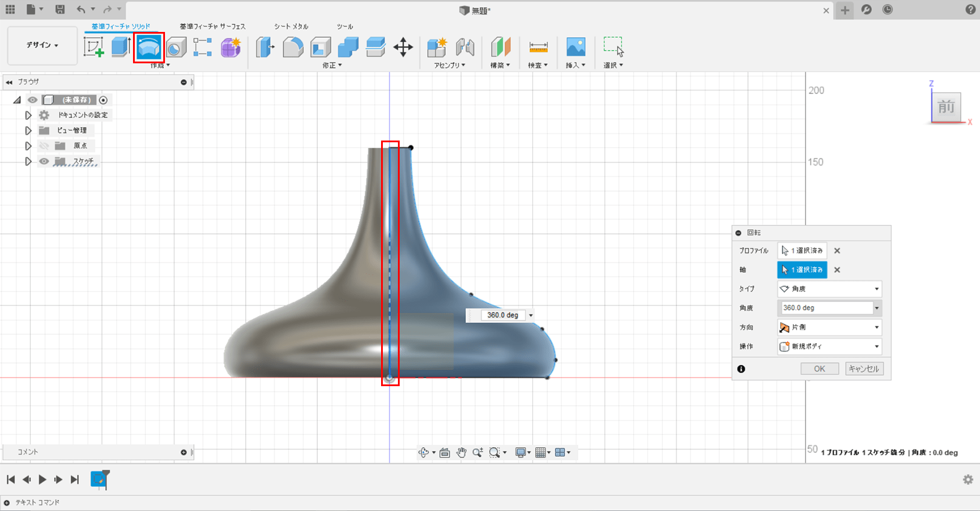Screen dimensions: 980x511
Task: Select the Fillet tool icon
Action: click(x=293, y=47)
